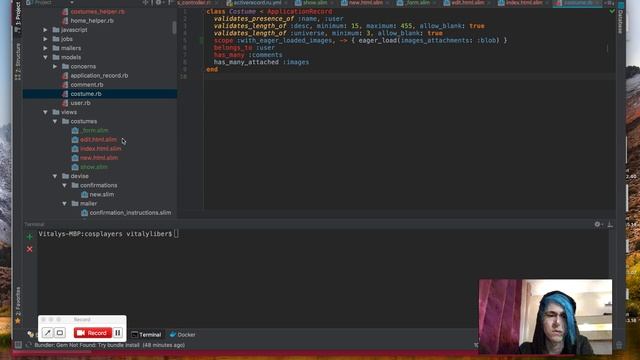Collapse the confirmations folder
The height and width of the screenshot is (360, 640).
[x=64, y=185]
